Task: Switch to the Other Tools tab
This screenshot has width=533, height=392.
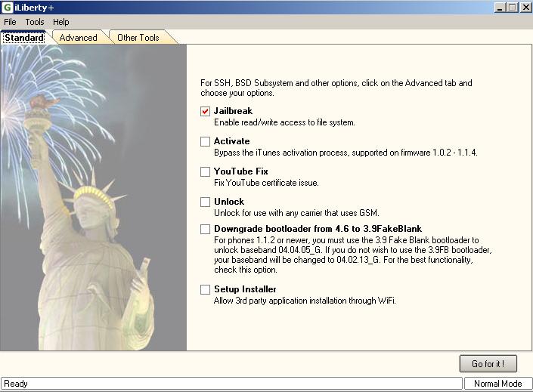Action: pyautogui.click(x=138, y=38)
